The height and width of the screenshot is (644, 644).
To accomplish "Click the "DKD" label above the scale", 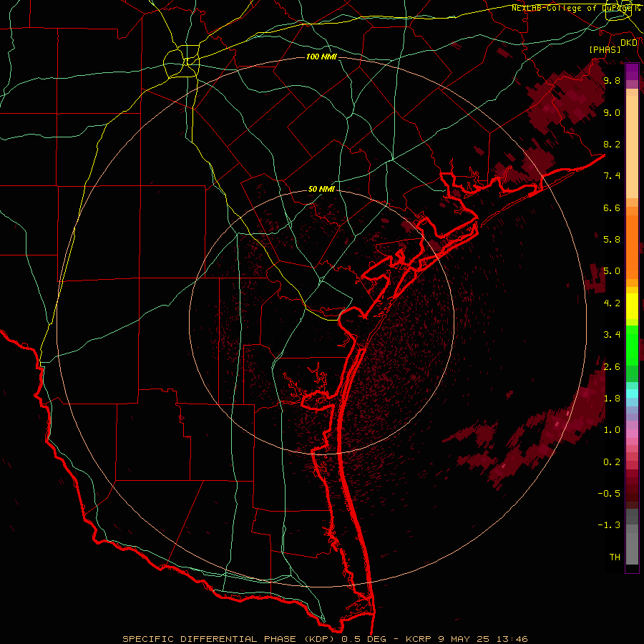I will (629, 43).
